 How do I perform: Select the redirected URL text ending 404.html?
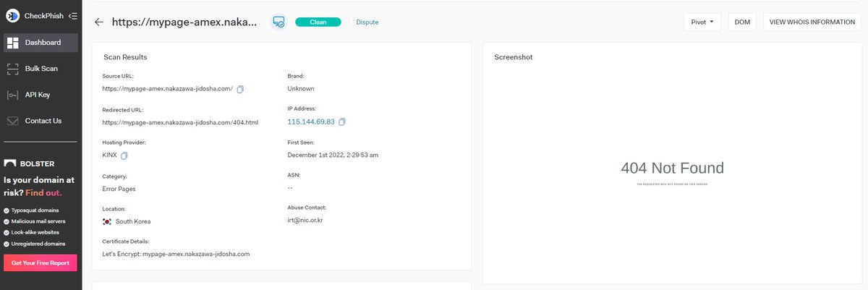[x=180, y=122]
